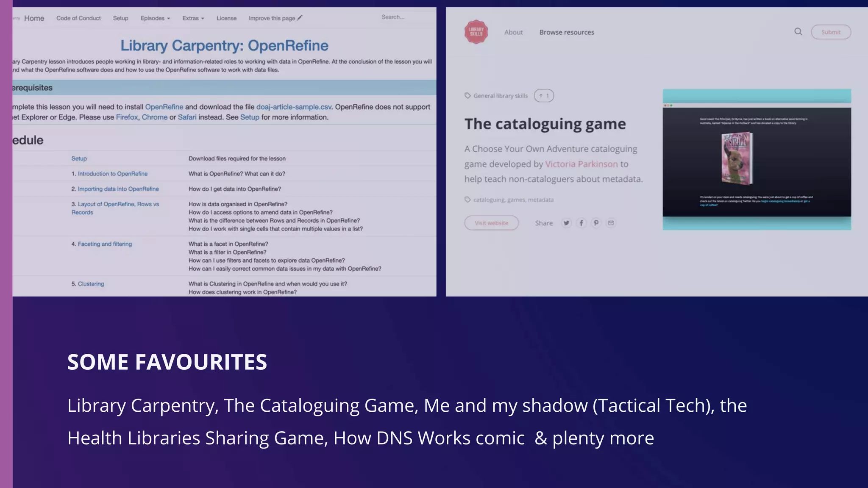Click the Submit button

tap(831, 32)
